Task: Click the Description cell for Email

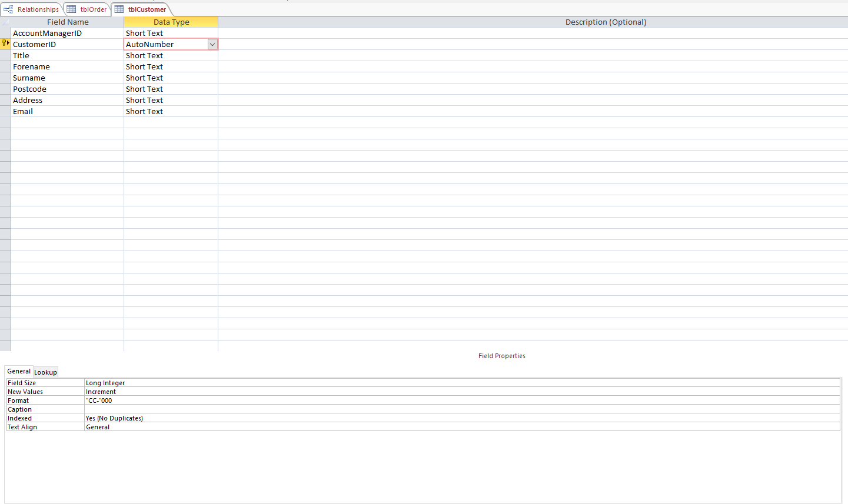Action: [533, 111]
